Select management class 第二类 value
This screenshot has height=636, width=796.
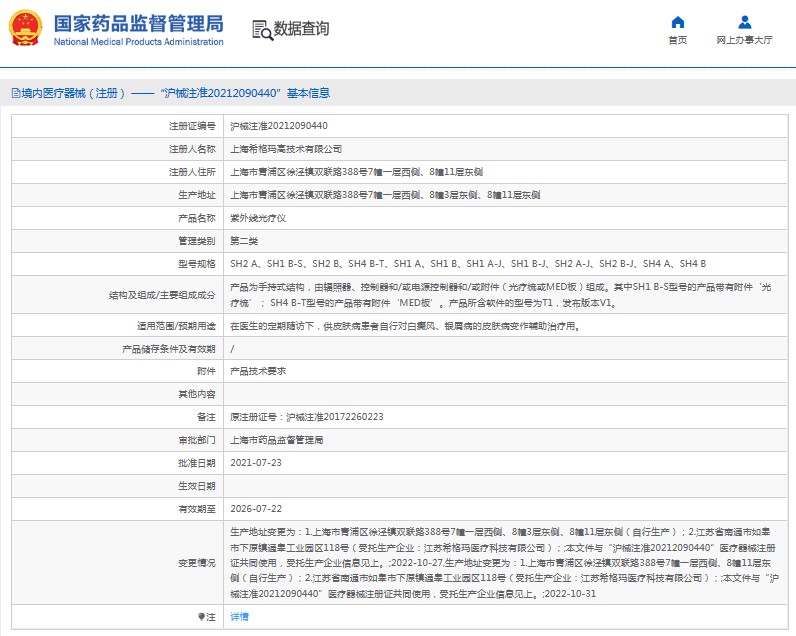(244, 241)
